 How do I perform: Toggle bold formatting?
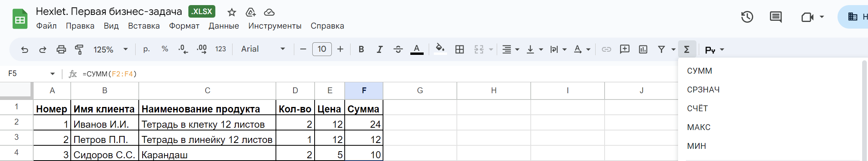[361, 49]
